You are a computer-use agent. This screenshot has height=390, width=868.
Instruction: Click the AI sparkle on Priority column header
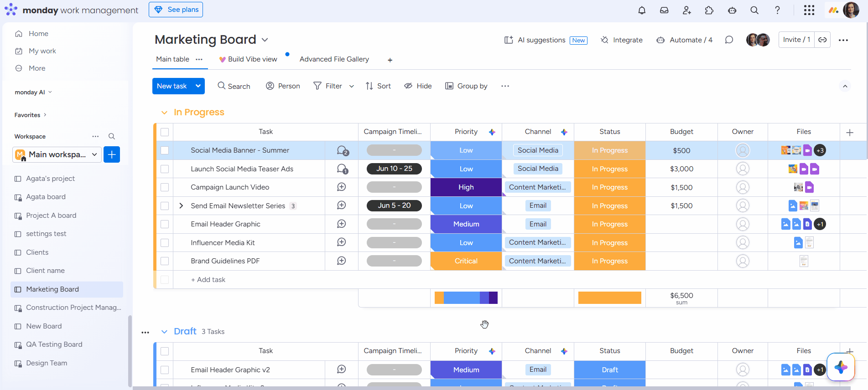492,132
